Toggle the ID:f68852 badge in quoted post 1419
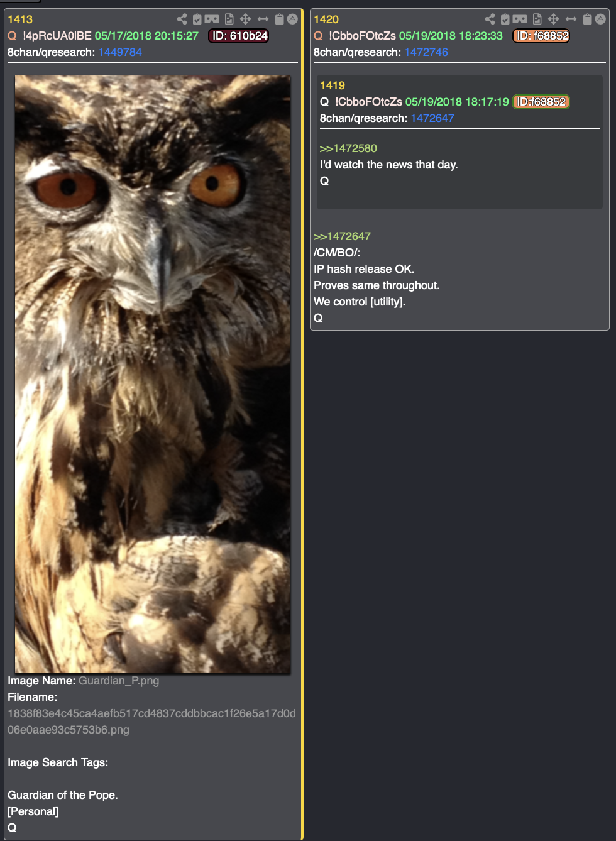The width and height of the screenshot is (616, 841). point(541,102)
